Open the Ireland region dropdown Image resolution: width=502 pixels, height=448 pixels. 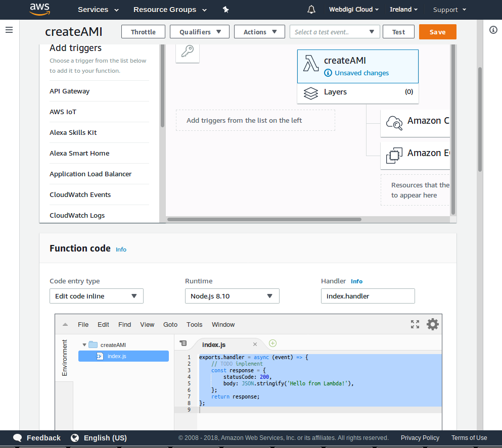click(404, 10)
